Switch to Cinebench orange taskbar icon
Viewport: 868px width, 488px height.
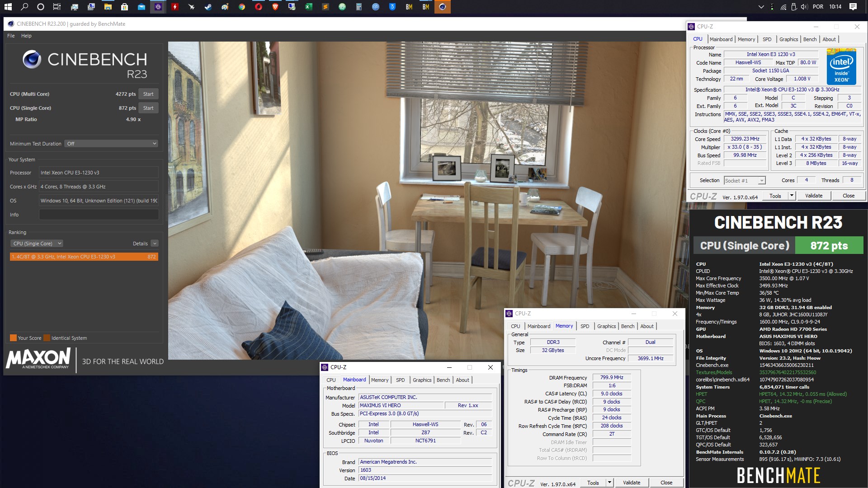tap(443, 7)
